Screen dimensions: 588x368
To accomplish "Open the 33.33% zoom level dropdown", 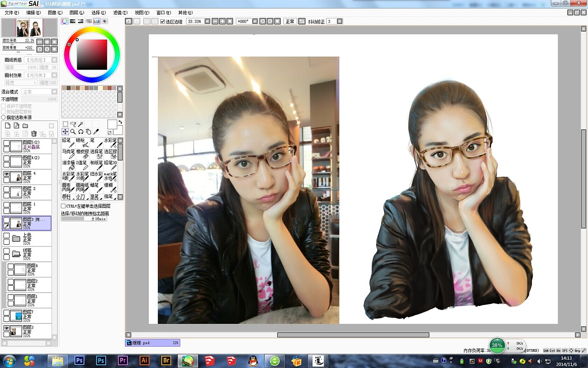I will coord(207,21).
